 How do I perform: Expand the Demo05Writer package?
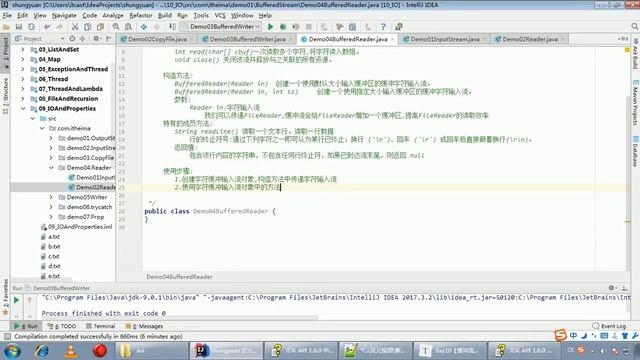51,197
